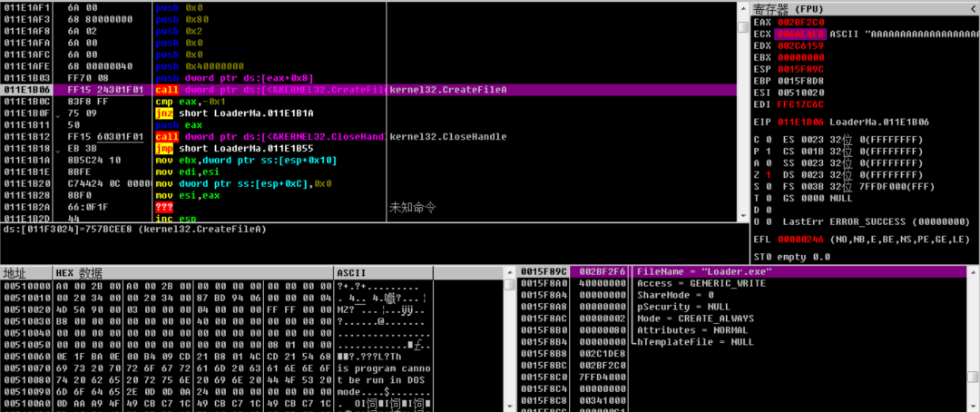Select the inc esp instruction
This screenshot has width=980, height=412.
click(176, 219)
